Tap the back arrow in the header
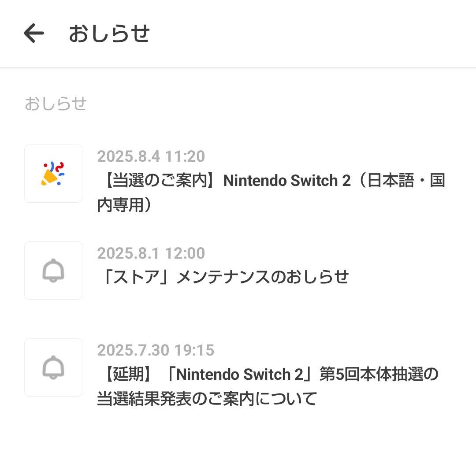This screenshot has width=476, height=449. (x=34, y=33)
